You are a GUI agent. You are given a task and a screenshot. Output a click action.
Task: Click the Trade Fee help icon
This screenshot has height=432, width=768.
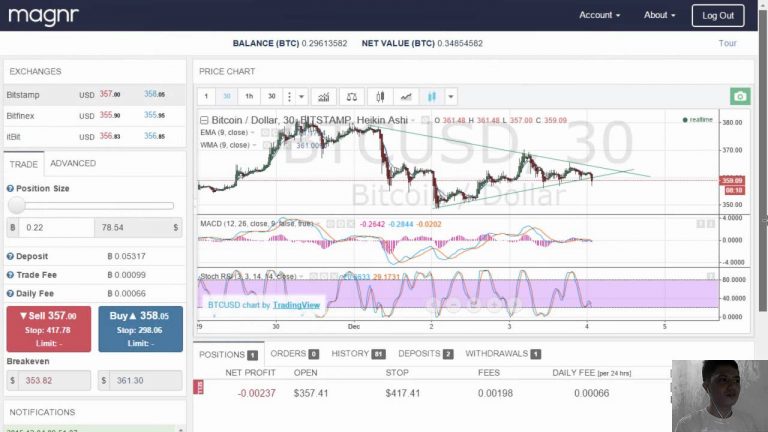tap(10, 275)
